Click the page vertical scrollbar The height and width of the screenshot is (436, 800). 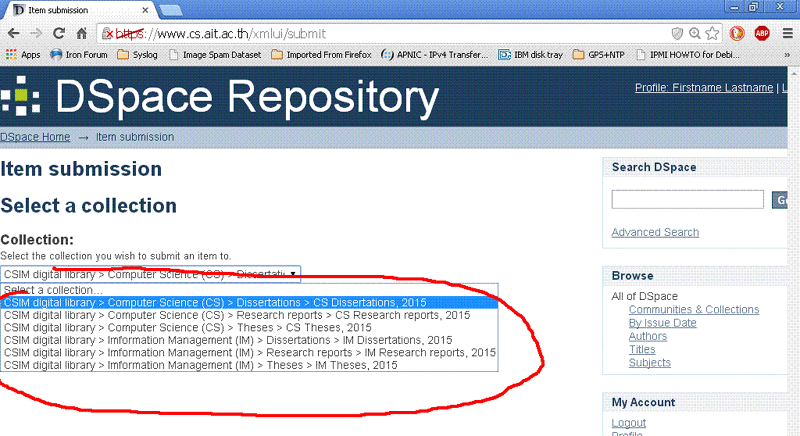point(794,250)
